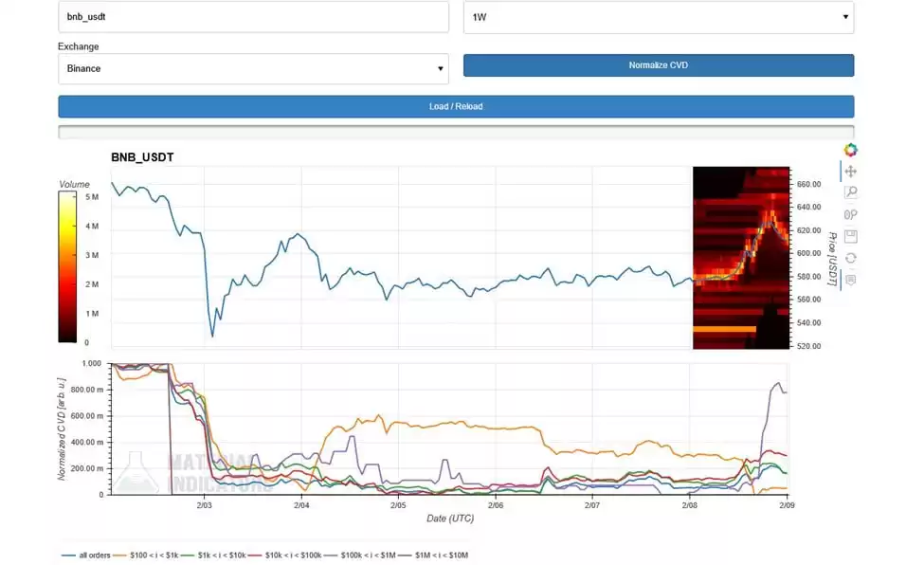
Task: Click the 'Date (UTC)' axis label
Action: [x=450, y=519]
